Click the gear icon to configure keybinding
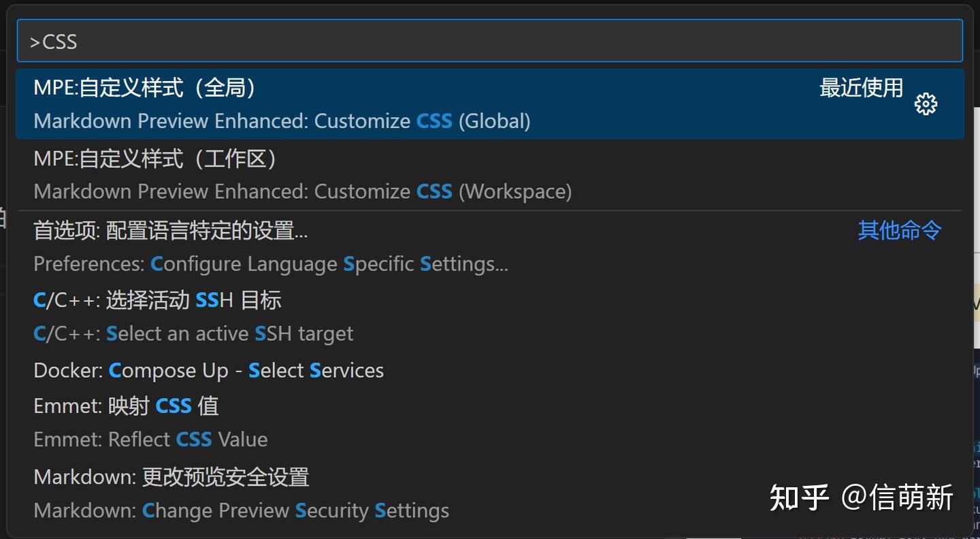This screenshot has height=539, width=980. coord(926,104)
